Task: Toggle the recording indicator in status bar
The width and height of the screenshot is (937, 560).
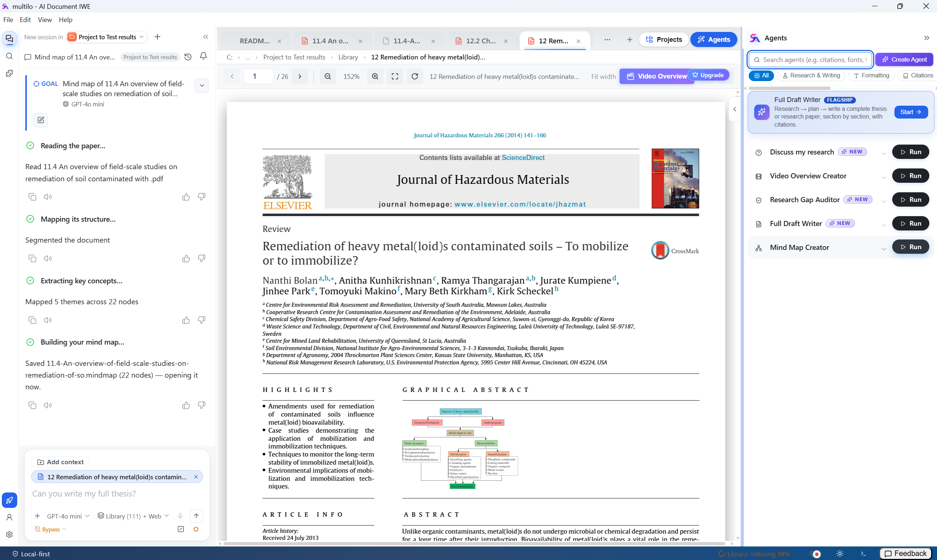Action: [x=816, y=554]
